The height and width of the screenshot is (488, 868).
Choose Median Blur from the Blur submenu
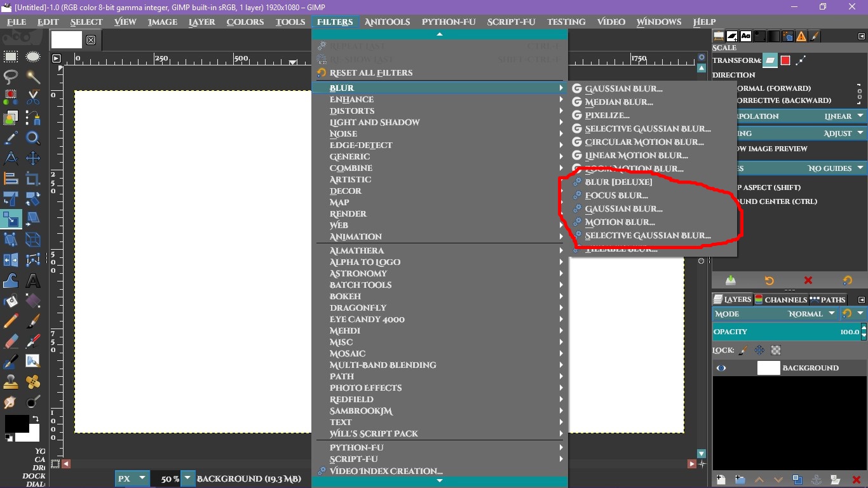click(653, 102)
